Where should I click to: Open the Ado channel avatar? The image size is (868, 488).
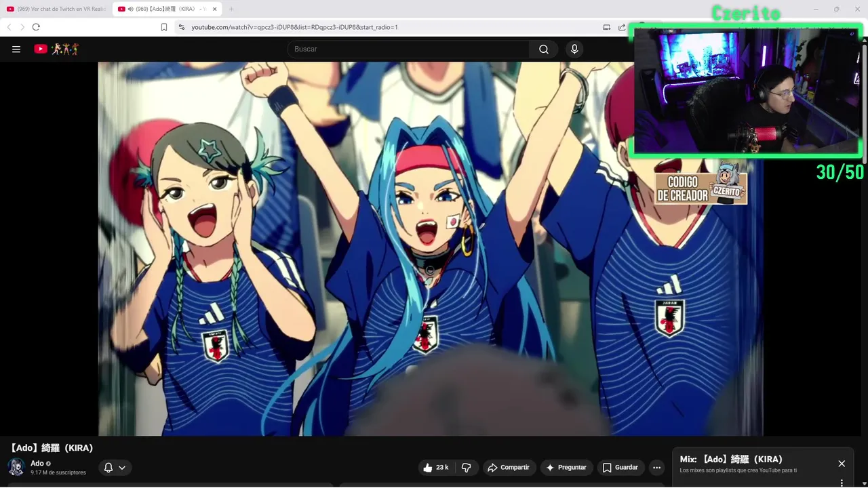coord(16,467)
